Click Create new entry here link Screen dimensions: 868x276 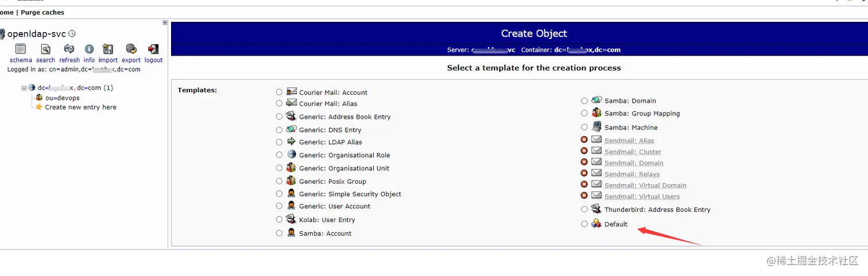[x=80, y=107]
